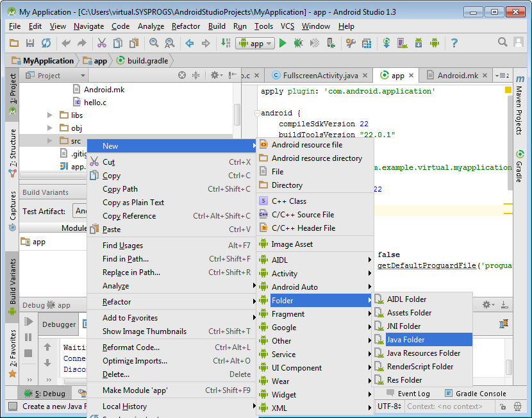Navigate back with the left arrow icon
This screenshot has width=532, height=418.
point(190,43)
